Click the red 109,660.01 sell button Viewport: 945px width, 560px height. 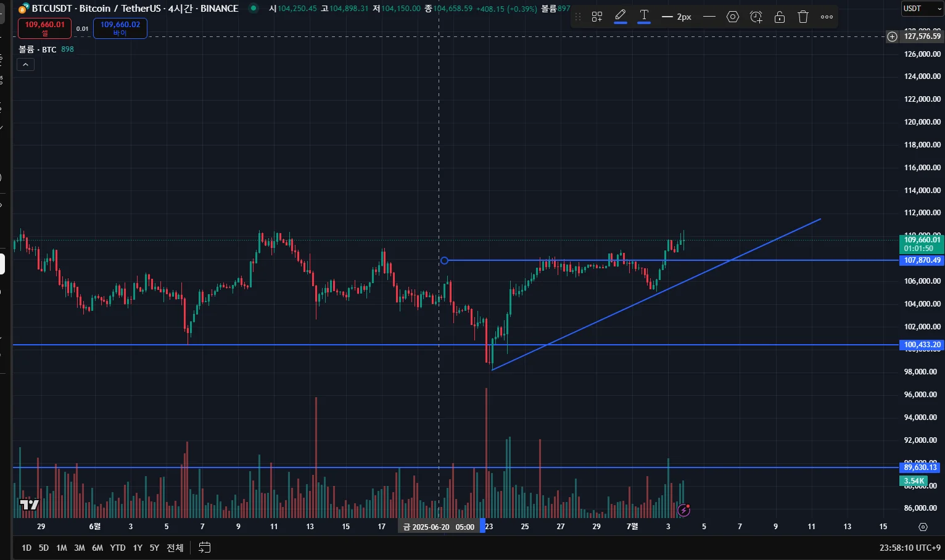[44, 28]
